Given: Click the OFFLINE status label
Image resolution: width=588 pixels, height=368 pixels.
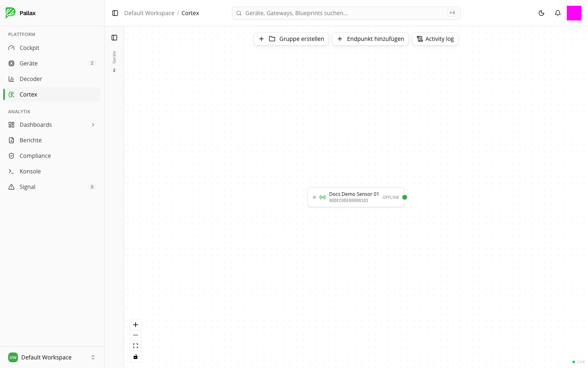Looking at the screenshot, I should click(391, 197).
